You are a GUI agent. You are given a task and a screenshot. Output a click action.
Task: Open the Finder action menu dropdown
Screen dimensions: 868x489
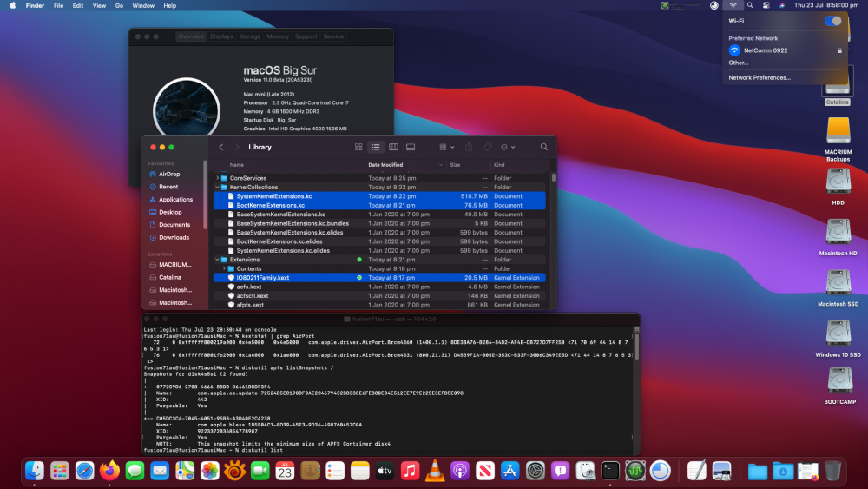(508, 147)
